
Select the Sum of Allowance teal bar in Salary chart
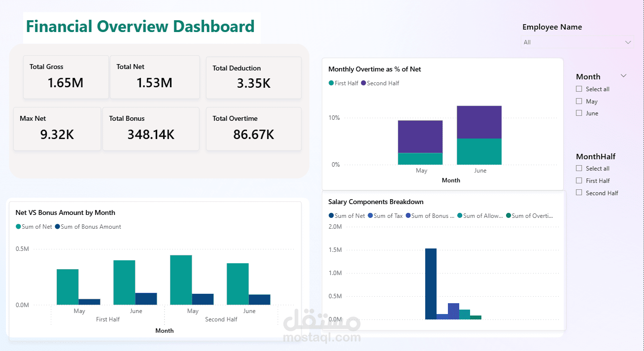pyautogui.click(x=465, y=315)
